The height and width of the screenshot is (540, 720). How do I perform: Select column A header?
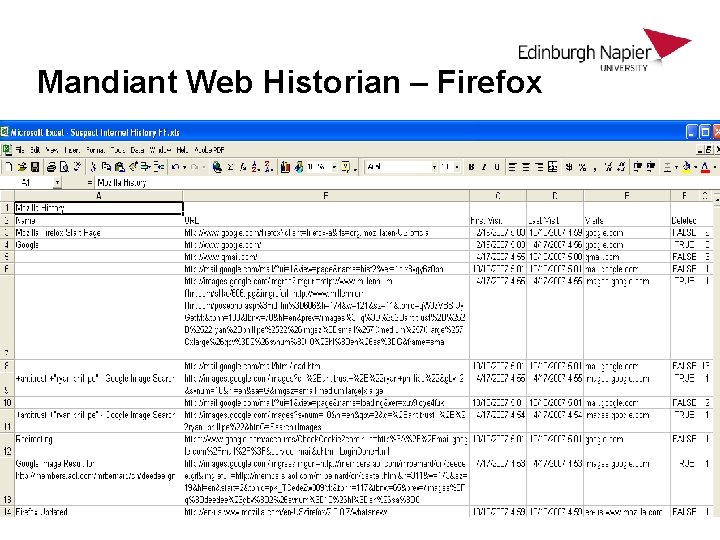[x=98, y=196]
